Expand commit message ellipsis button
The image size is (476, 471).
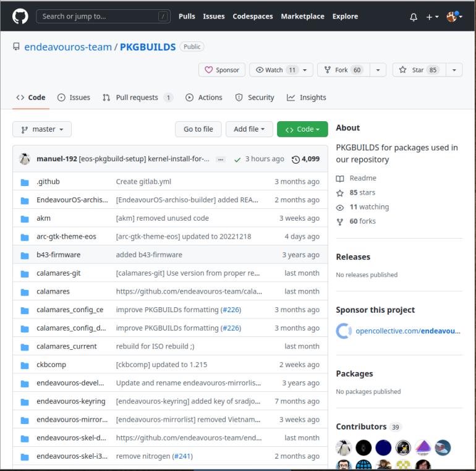click(221, 159)
